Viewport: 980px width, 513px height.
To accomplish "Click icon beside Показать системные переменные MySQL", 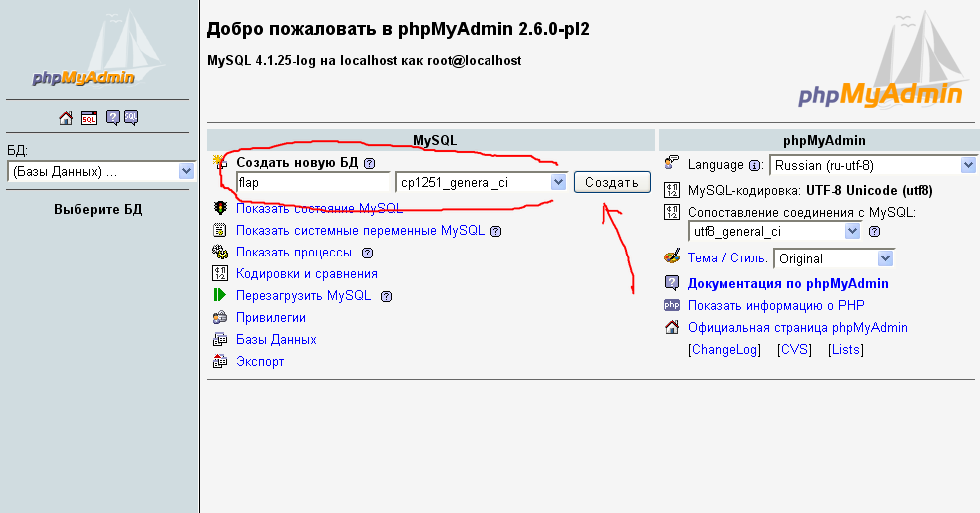I will [x=220, y=230].
